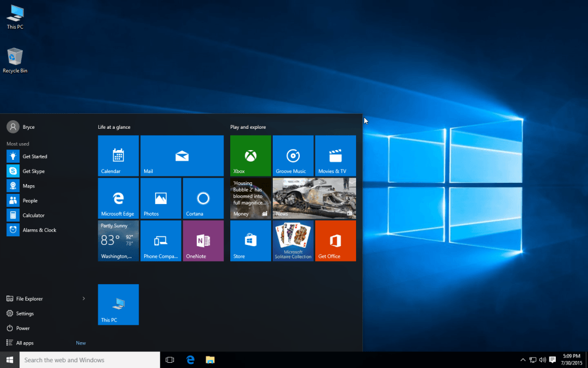The width and height of the screenshot is (588, 368).
Task: Click the Get Office tile
Action: click(x=335, y=241)
